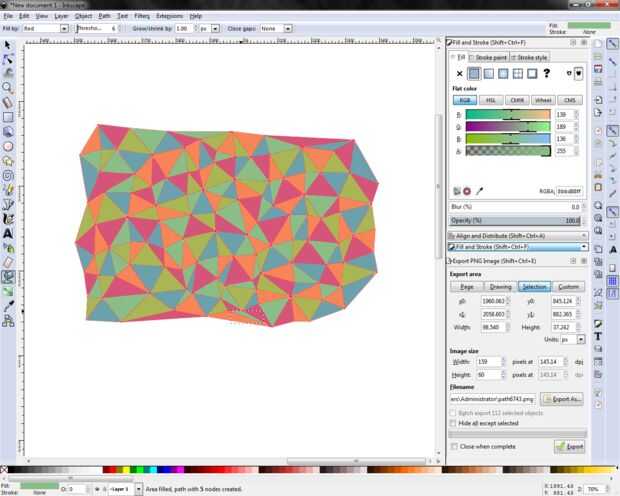Image resolution: width=620 pixels, height=496 pixels.
Task: Increase the R channel value stepper
Action: coord(577,112)
